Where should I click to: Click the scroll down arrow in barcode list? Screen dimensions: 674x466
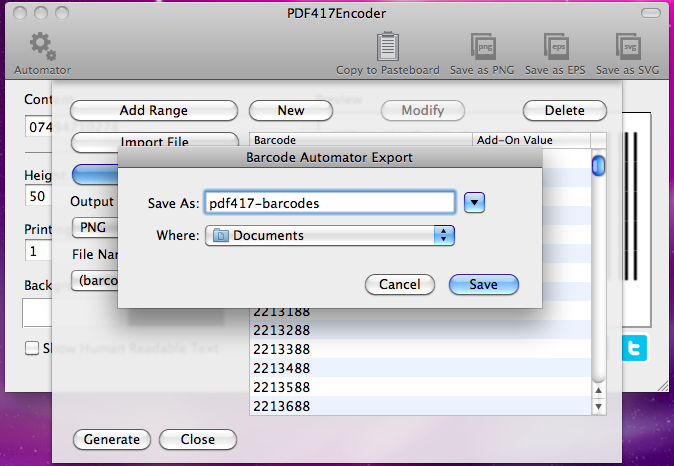pos(598,406)
